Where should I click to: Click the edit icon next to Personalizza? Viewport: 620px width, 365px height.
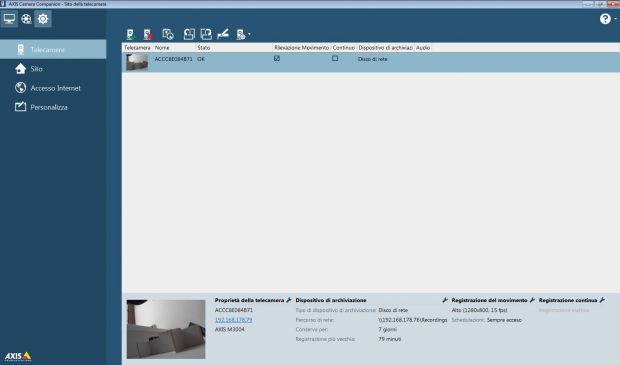[21, 107]
